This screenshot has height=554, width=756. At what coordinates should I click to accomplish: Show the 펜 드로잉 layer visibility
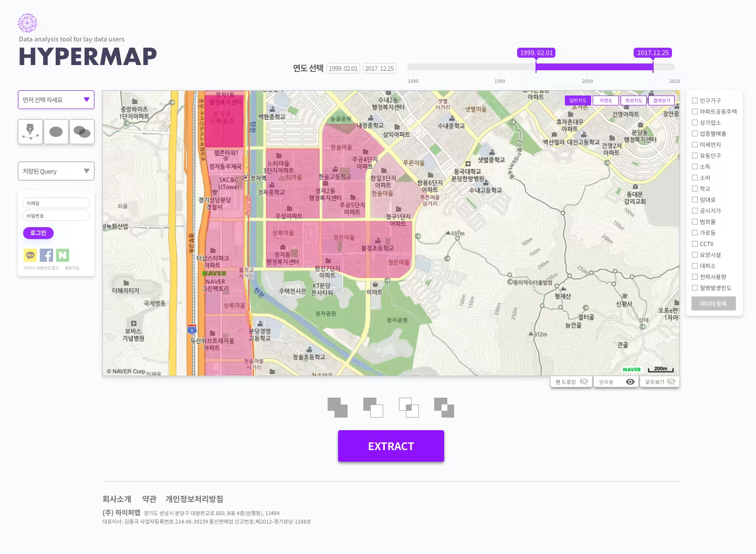[x=584, y=381]
